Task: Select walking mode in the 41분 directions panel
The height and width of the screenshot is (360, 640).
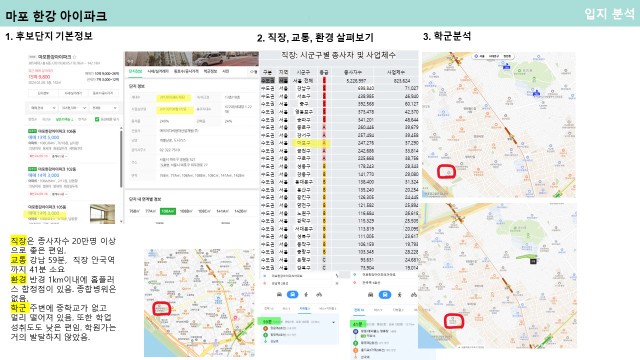Action: coord(400,294)
